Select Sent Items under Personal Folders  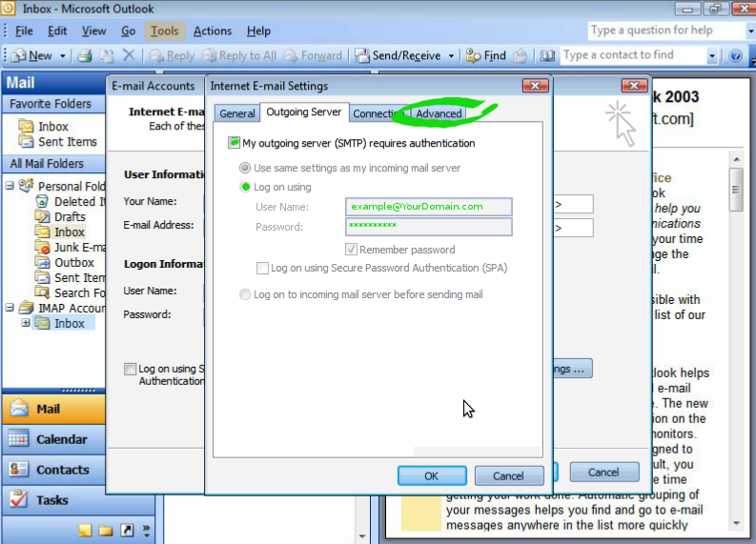[x=71, y=278]
